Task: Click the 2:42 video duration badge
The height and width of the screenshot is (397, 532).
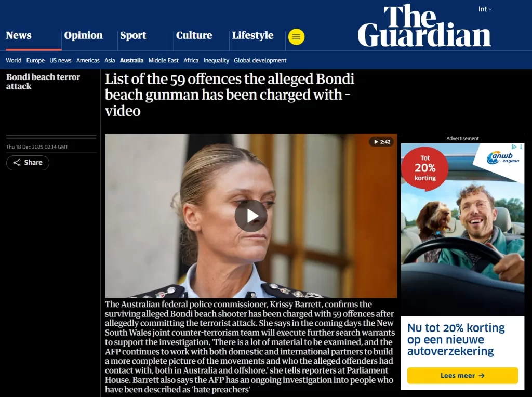Action: (x=381, y=142)
